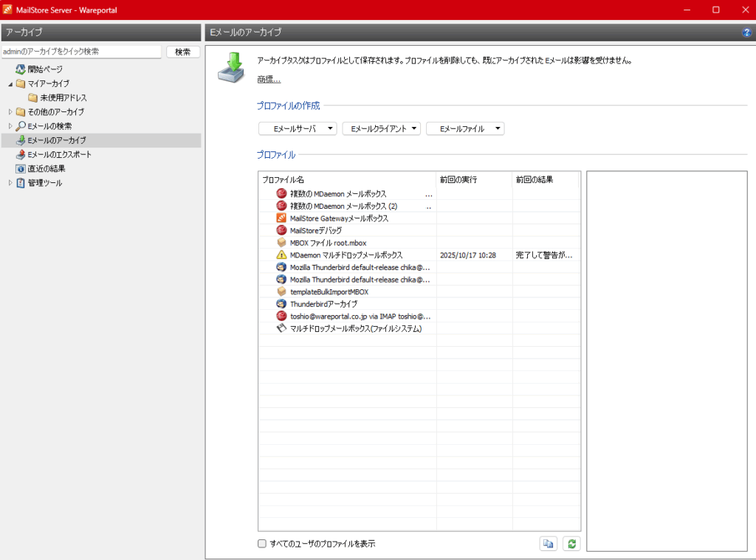Click the blue help icon in header
Image resolution: width=756 pixels, height=560 pixels.
pyautogui.click(x=746, y=32)
